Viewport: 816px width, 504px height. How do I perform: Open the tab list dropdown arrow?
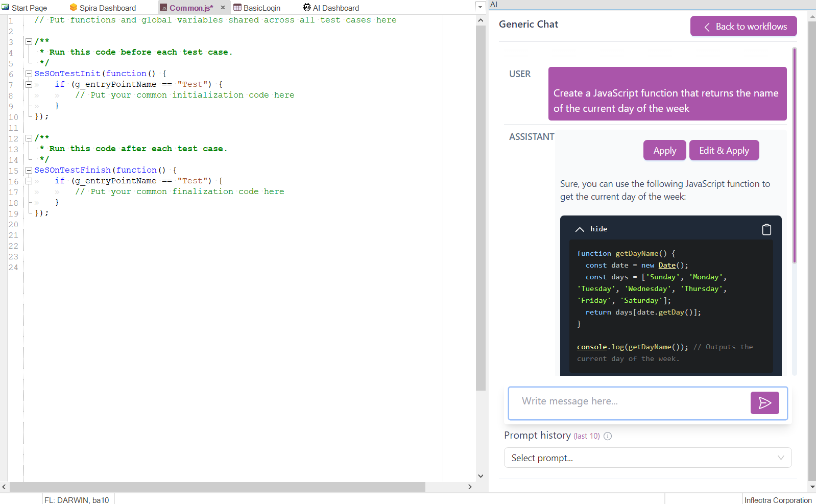[x=480, y=7]
